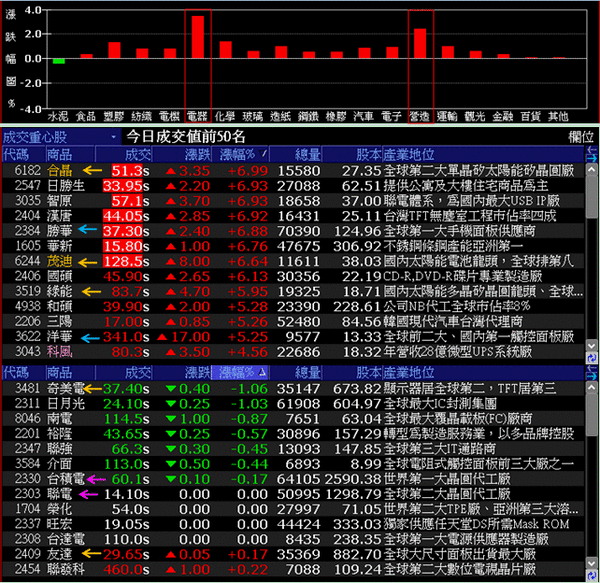Select stock row 2303 聯電
Screen dimensions: 600x583
coord(293,494)
